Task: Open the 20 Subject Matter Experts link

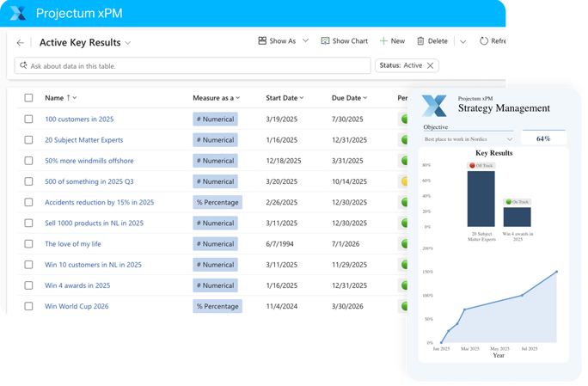Action: point(83,140)
